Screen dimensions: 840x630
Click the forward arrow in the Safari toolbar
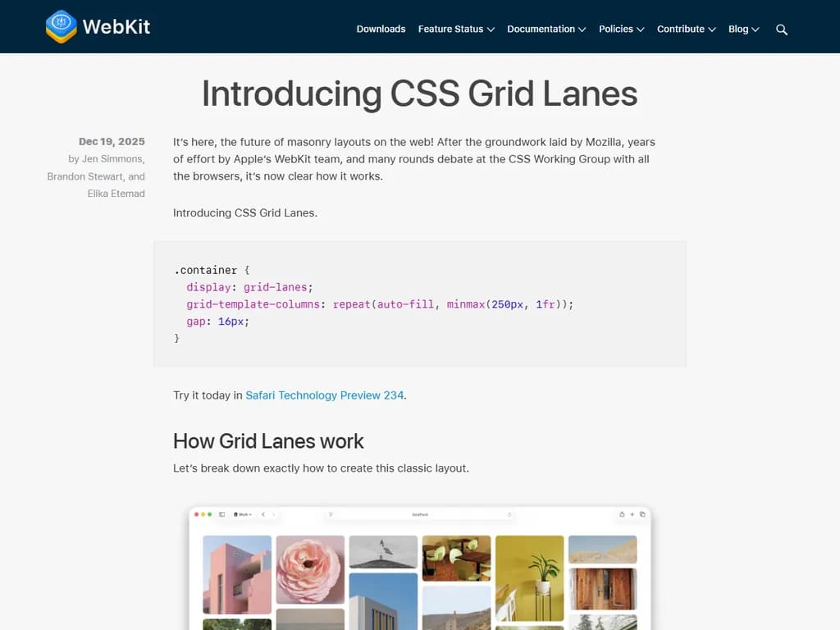[x=273, y=513]
